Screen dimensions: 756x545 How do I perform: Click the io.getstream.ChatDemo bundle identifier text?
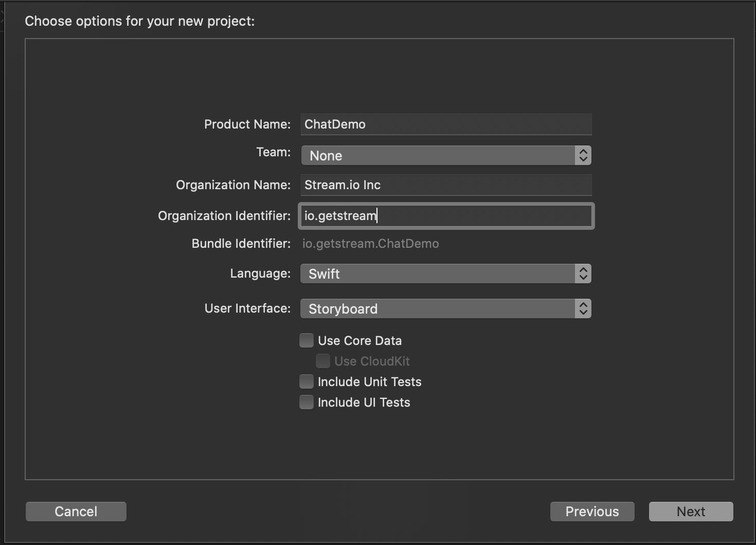370,244
